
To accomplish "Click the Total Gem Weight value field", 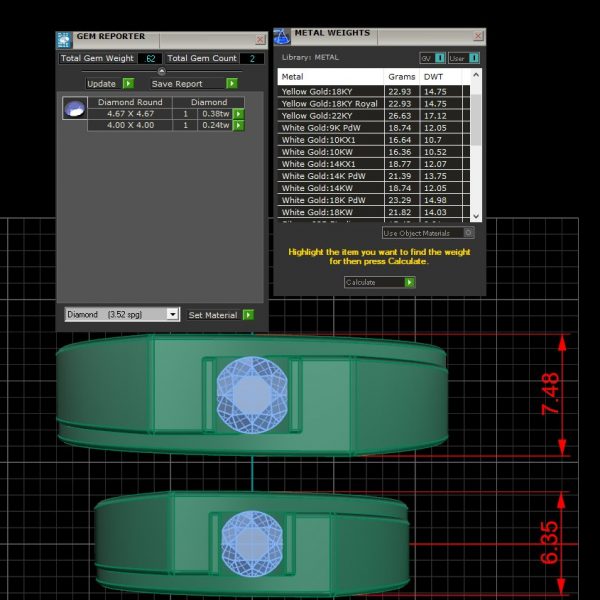I will (150, 58).
